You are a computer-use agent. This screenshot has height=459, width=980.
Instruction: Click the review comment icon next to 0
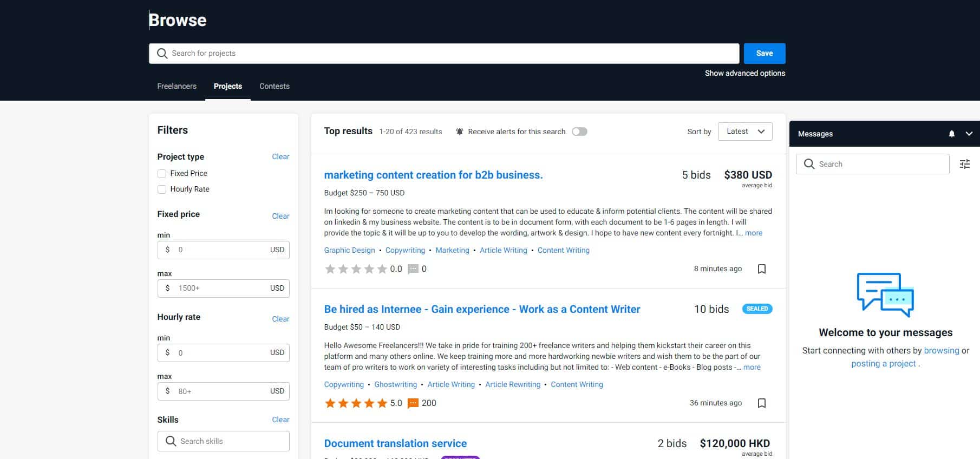(x=413, y=269)
